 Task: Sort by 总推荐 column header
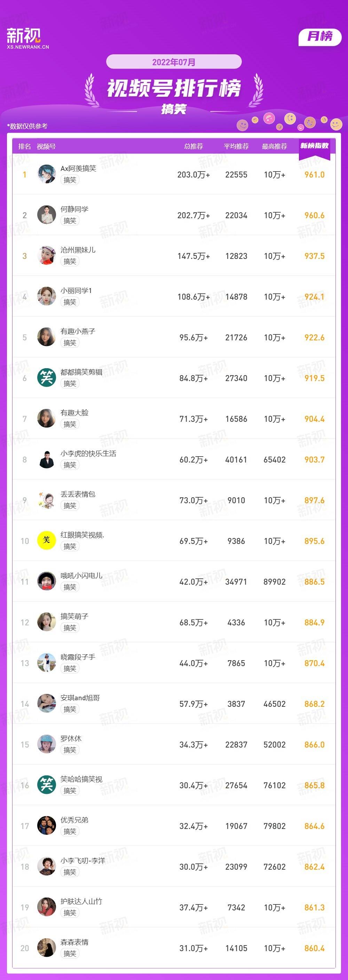193,147
